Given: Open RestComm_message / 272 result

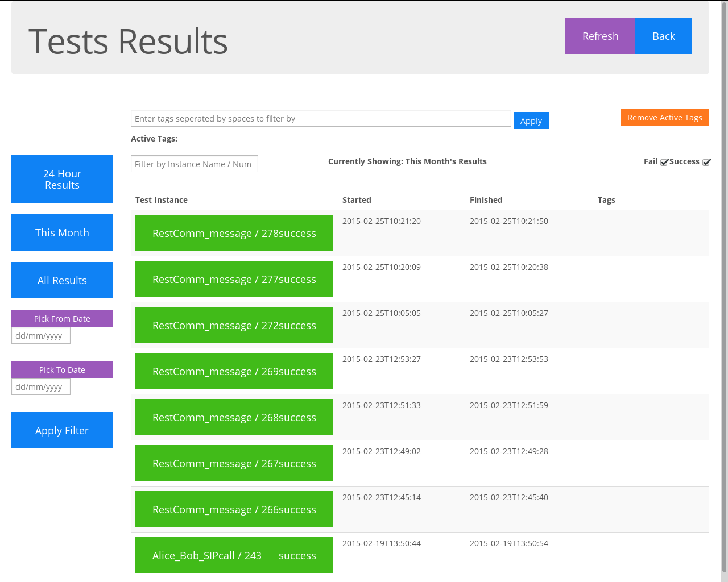Looking at the screenshot, I should pyautogui.click(x=234, y=325).
